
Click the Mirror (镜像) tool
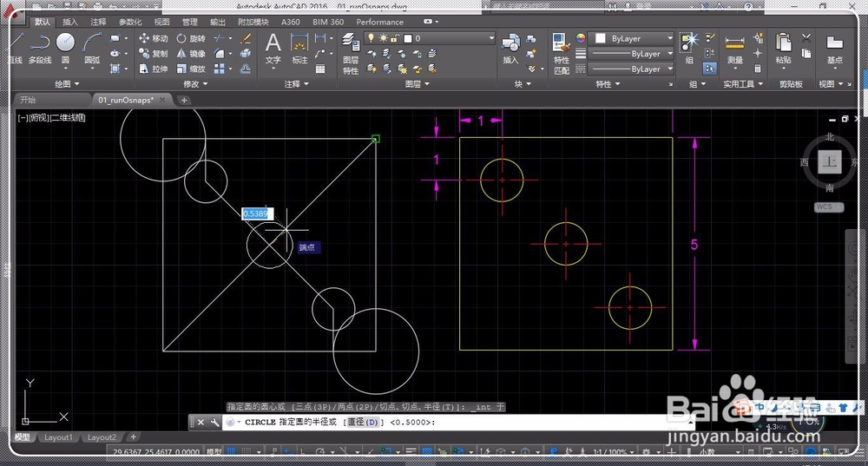pos(191,53)
